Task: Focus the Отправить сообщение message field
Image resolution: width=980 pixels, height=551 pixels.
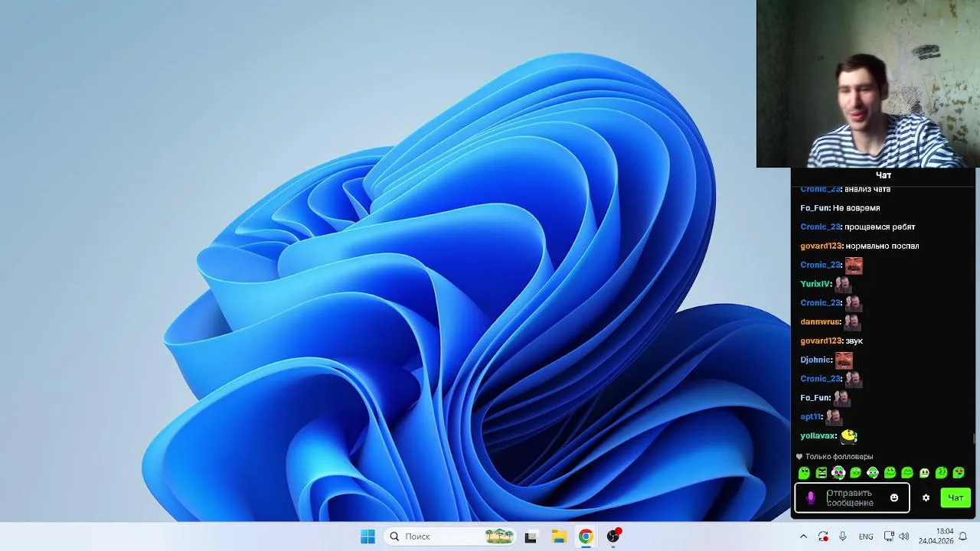Action: click(x=851, y=498)
